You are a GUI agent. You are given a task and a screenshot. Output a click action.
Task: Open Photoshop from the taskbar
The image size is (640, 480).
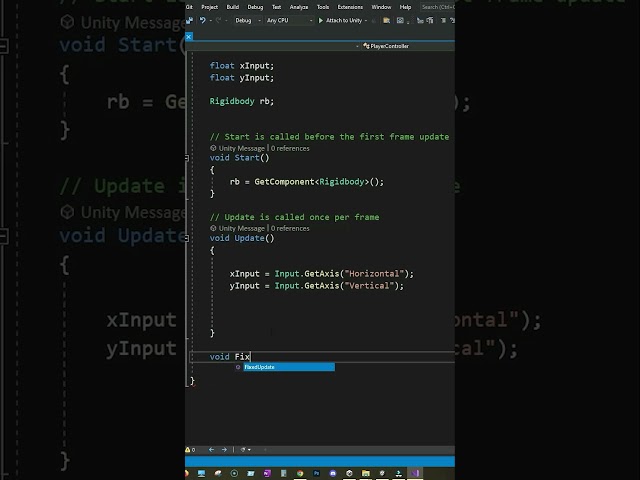pyautogui.click(x=316, y=473)
